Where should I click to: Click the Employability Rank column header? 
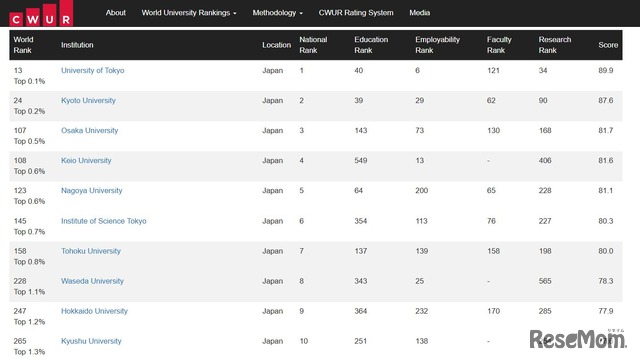(437, 45)
